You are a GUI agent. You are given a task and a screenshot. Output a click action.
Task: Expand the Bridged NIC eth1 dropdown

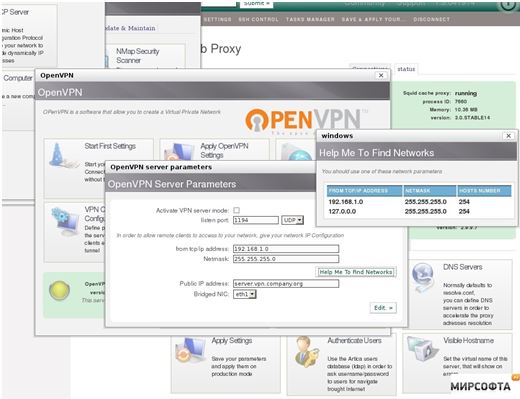(245, 294)
